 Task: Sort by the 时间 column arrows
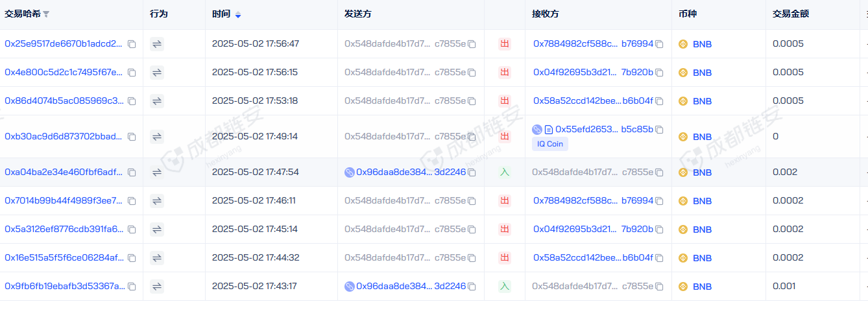point(238,14)
